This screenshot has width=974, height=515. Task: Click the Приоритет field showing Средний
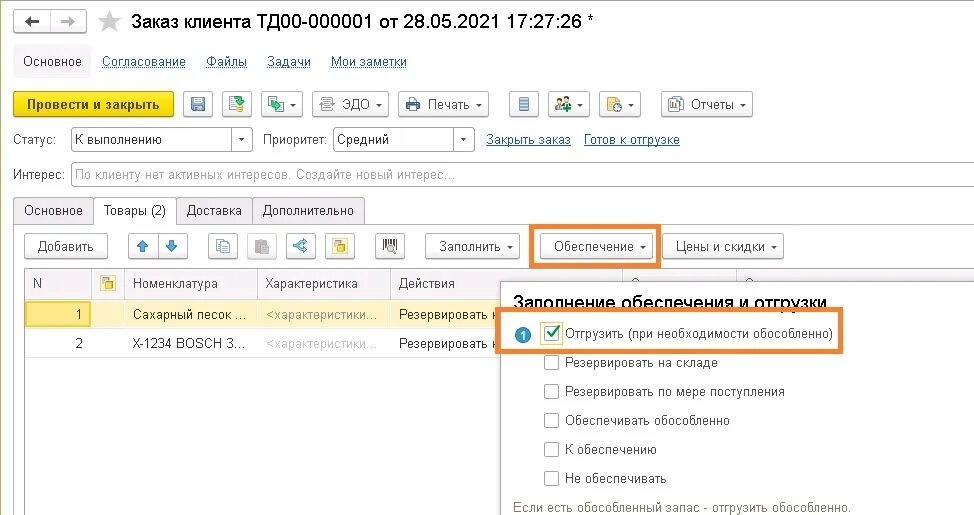tap(393, 140)
